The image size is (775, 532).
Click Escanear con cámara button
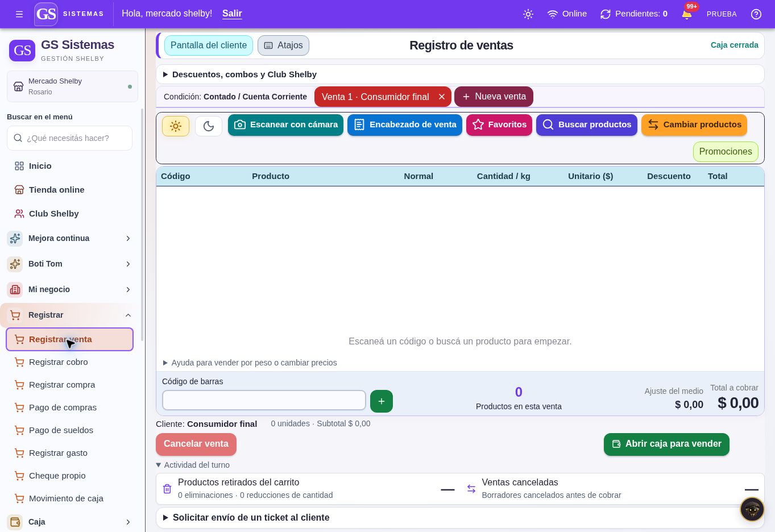tap(285, 125)
